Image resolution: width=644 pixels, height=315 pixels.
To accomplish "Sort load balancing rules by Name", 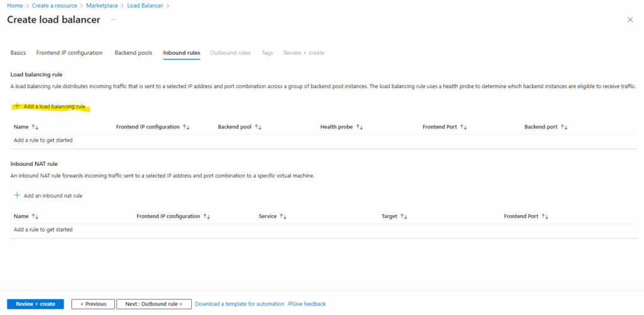I will tap(35, 127).
